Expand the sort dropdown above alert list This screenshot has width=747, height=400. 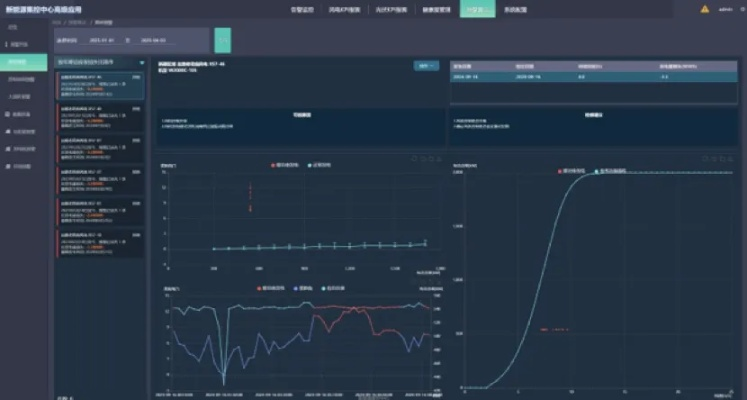(x=139, y=61)
